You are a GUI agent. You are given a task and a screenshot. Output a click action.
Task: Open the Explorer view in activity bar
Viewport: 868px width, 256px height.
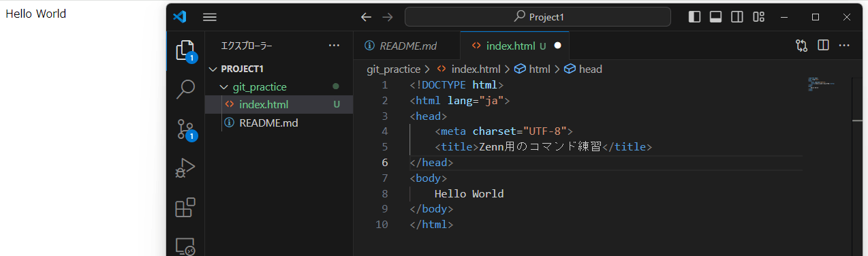[185, 51]
